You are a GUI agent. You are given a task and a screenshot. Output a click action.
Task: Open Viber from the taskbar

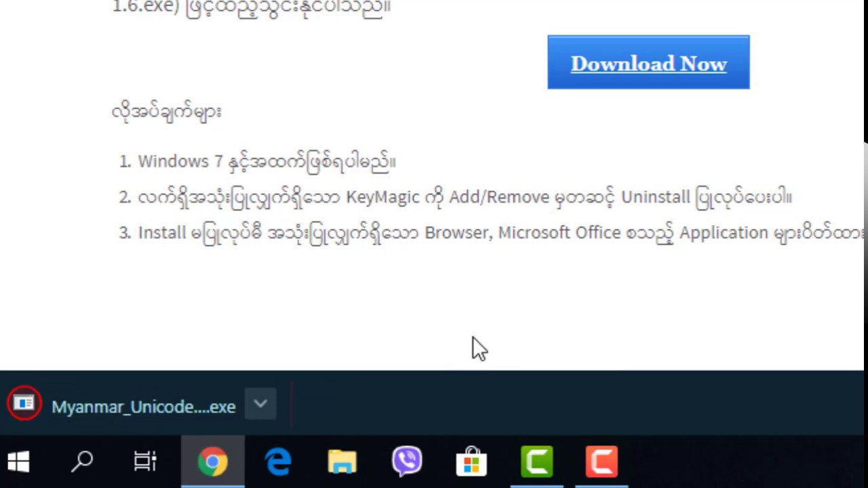(407, 462)
